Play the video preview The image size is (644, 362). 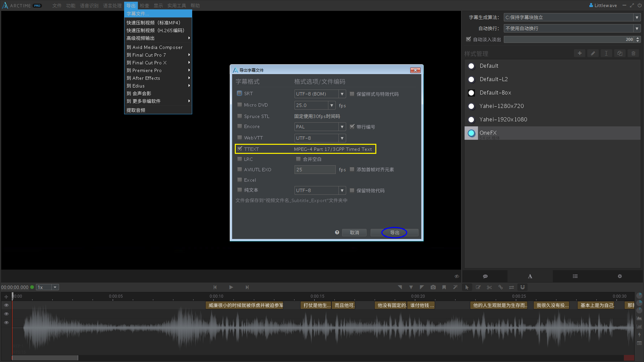click(231, 287)
